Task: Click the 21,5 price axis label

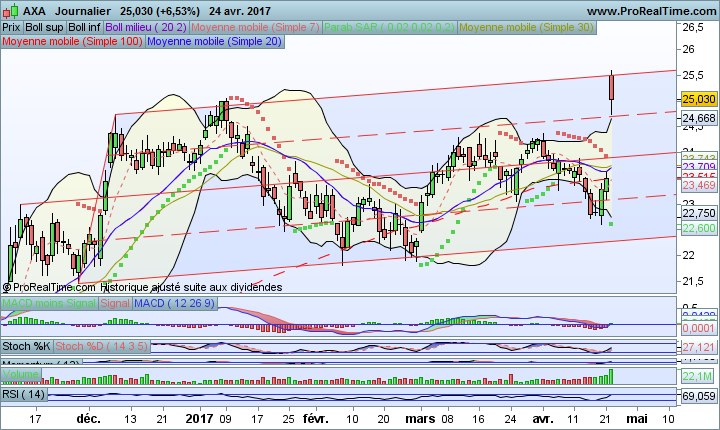Action: [693, 281]
